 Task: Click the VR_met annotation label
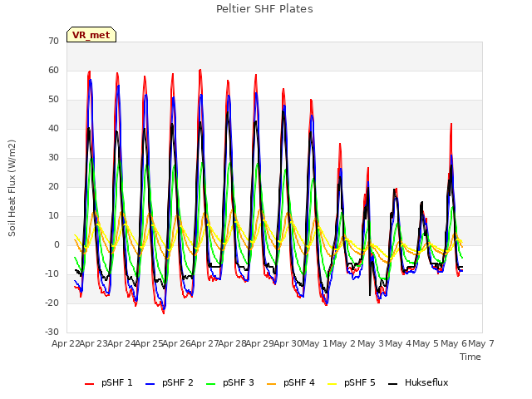(91, 35)
